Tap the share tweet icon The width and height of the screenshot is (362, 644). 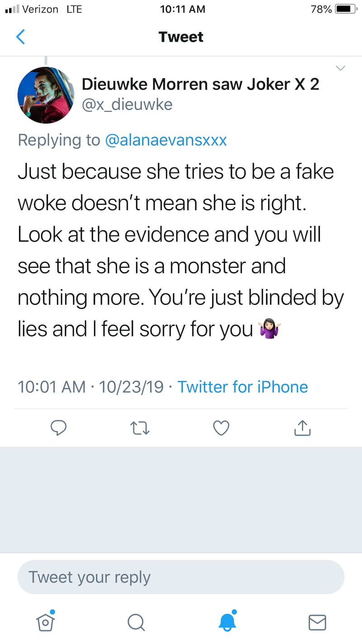point(303,428)
